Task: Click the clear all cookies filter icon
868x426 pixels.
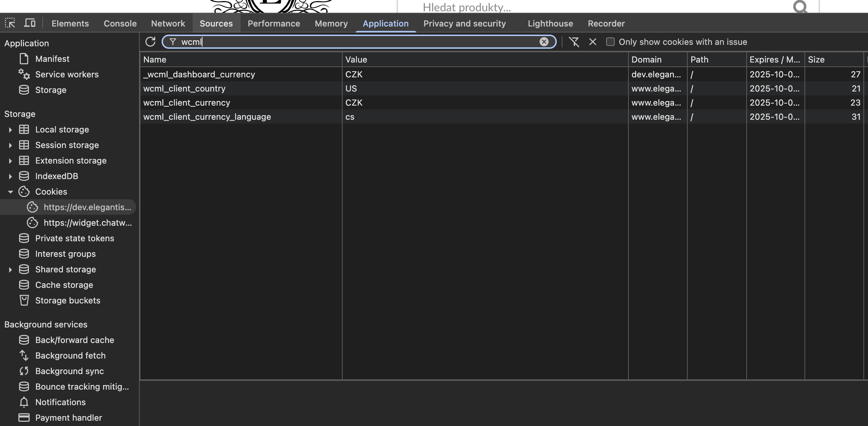Action: tap(574, 42)
